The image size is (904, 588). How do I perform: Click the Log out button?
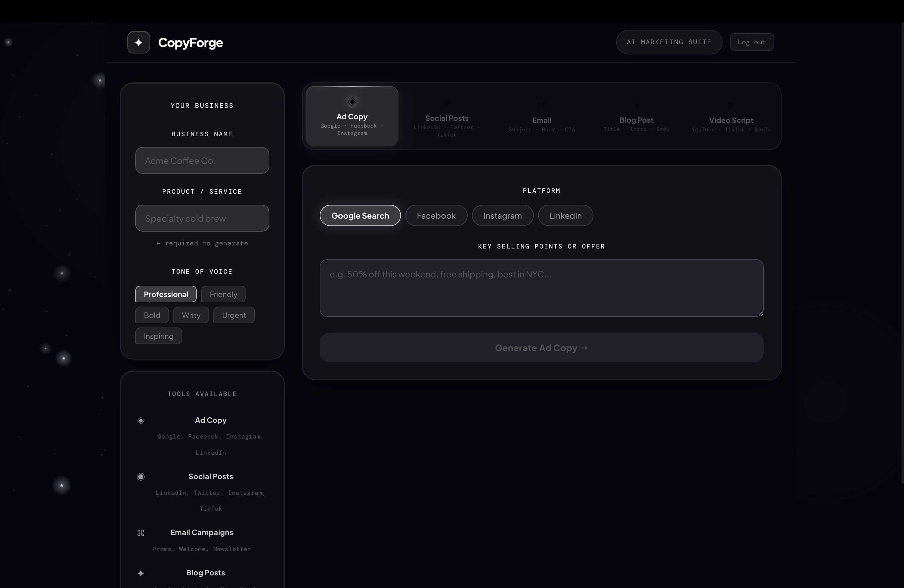coord(752,42)
